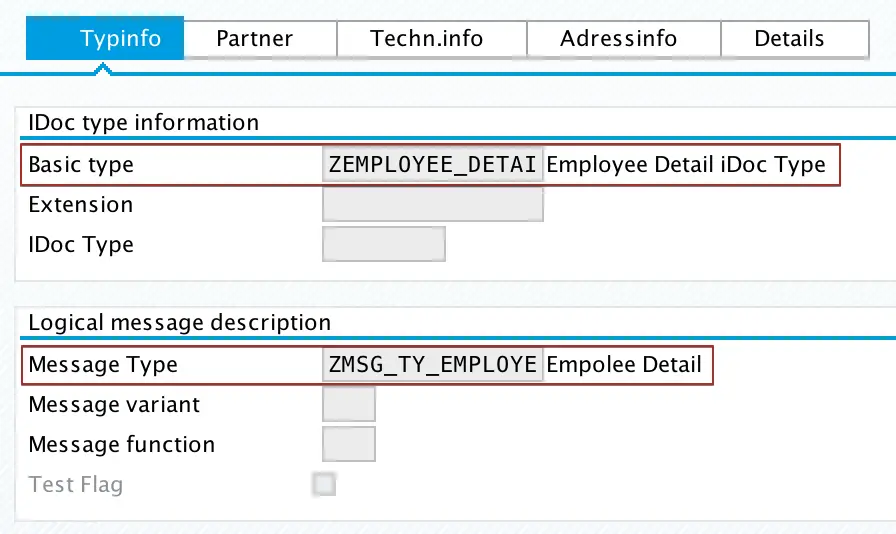This screenshot has height=534, width=896.
Task: Open the Techn.info tab
Action: (432, 39)
